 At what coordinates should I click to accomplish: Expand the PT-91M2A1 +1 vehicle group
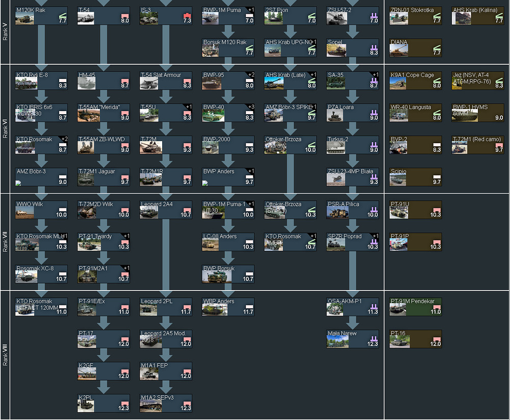(126, 268)
